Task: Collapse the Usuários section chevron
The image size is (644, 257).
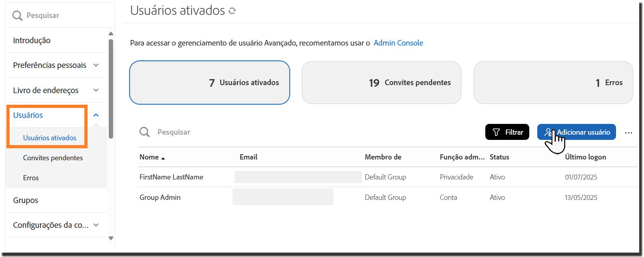Action: [x=96, y=115]
